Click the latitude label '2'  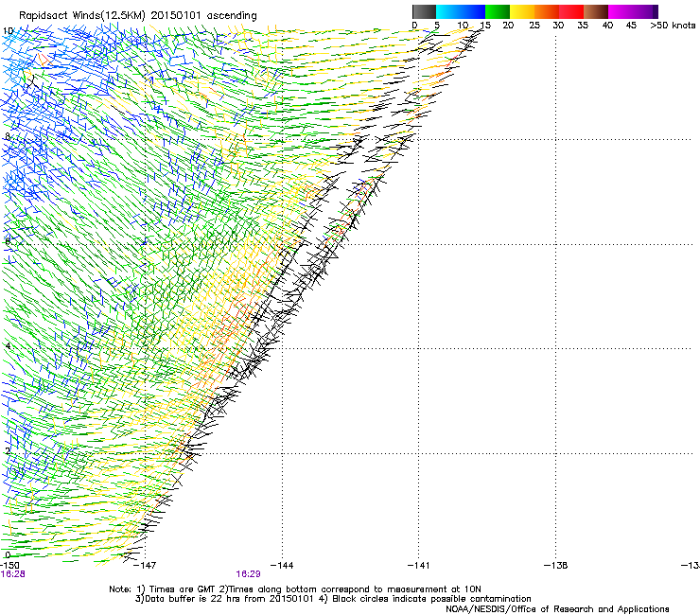pyautogui.click(x=8, y=451)
